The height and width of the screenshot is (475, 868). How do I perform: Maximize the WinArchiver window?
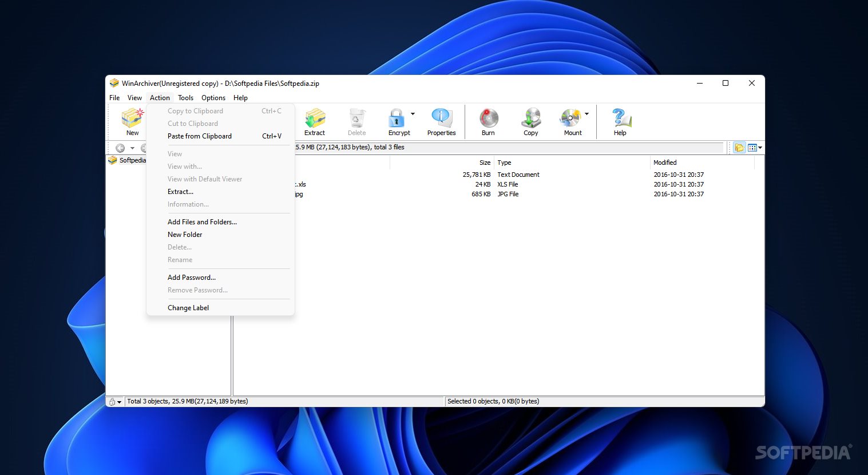coord(726,84)
